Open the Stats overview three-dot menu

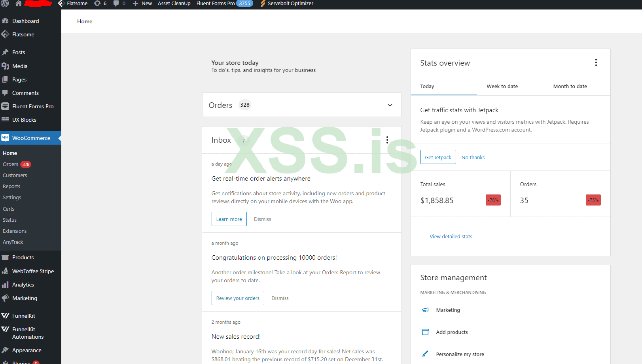[596, 62]
